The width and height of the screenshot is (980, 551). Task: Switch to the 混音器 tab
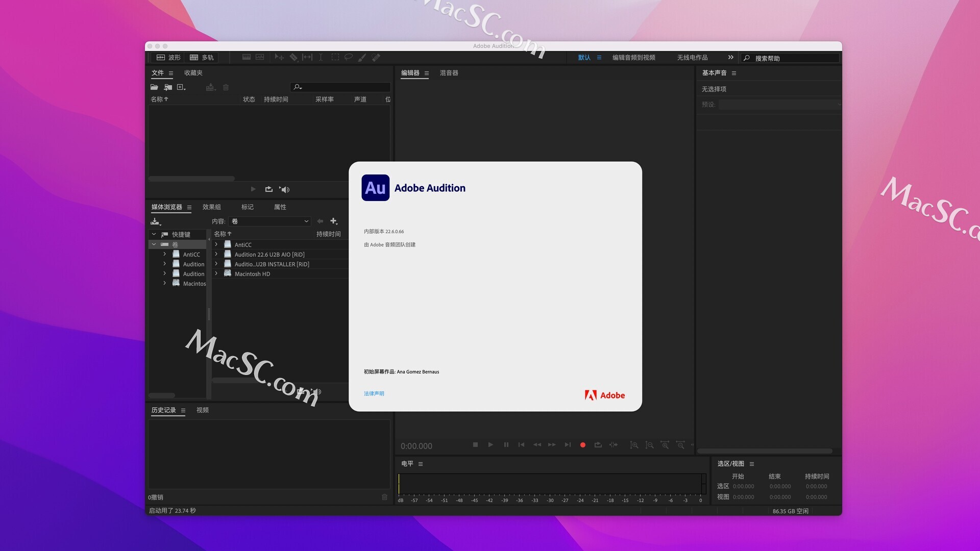pos(449,73)
